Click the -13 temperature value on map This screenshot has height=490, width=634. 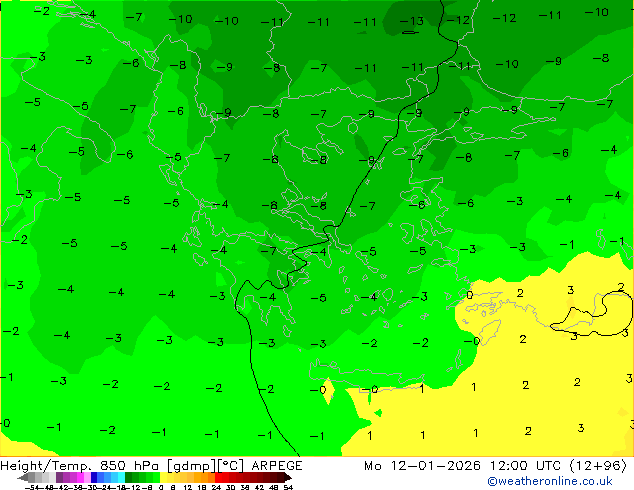(411, 21)
